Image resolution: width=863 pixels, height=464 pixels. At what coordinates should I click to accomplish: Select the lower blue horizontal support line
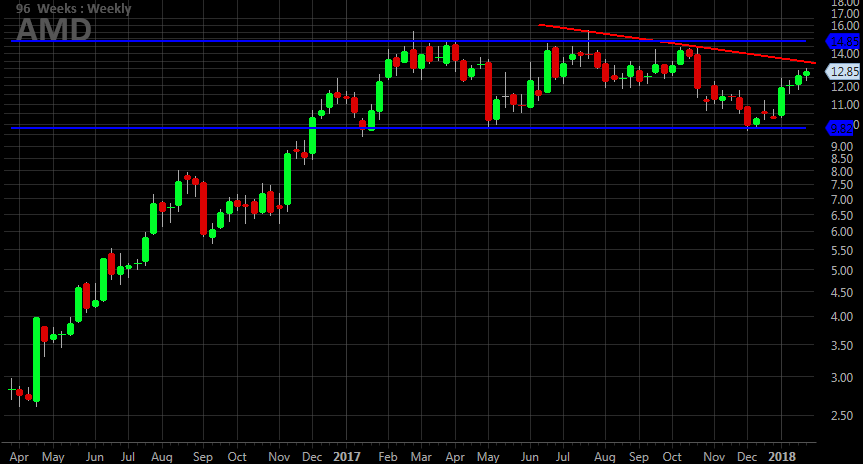408,128
